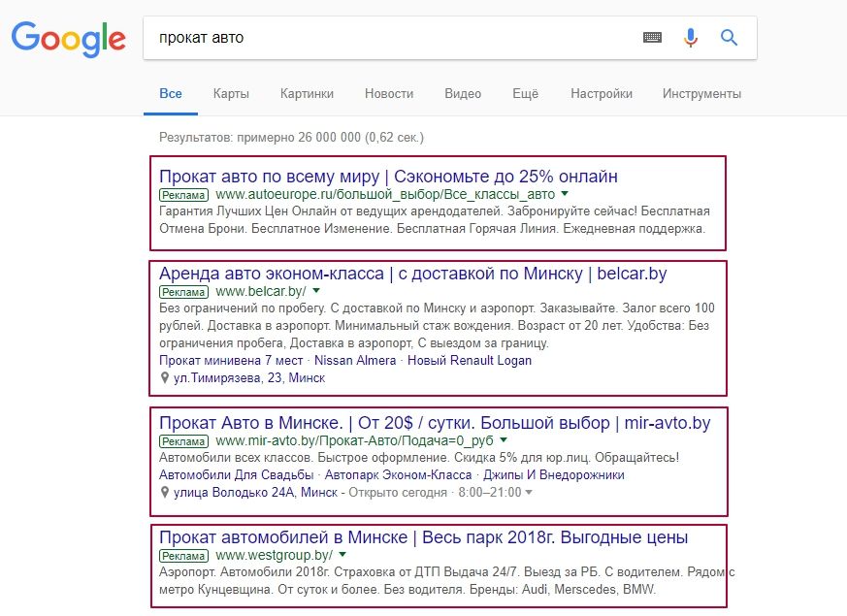The height and width of the screenshot is (616, 847).
Task: Open the Автомобили Для Свадьбы sitelink
Action: click(x=237, y=474)
